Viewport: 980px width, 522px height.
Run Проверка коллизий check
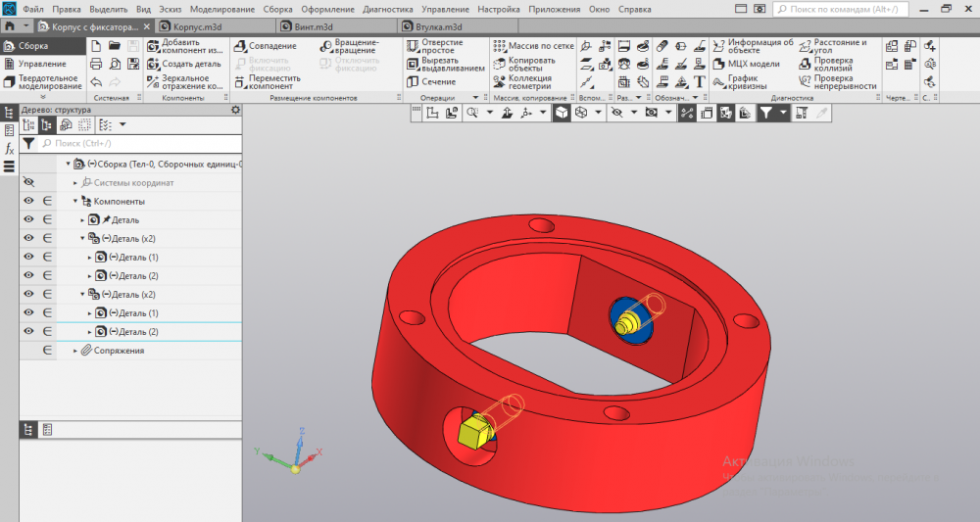click(831, 64)
